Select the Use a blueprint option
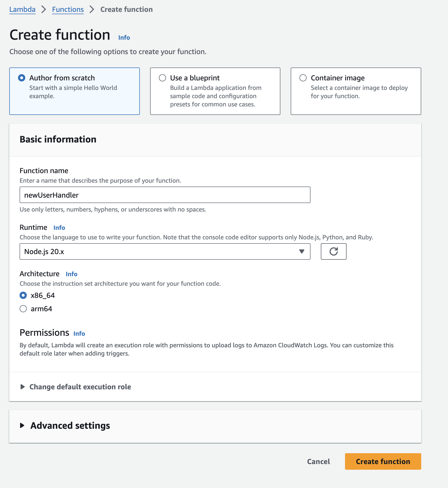This screenshot has width=448, height=488. tap(162, 78)
